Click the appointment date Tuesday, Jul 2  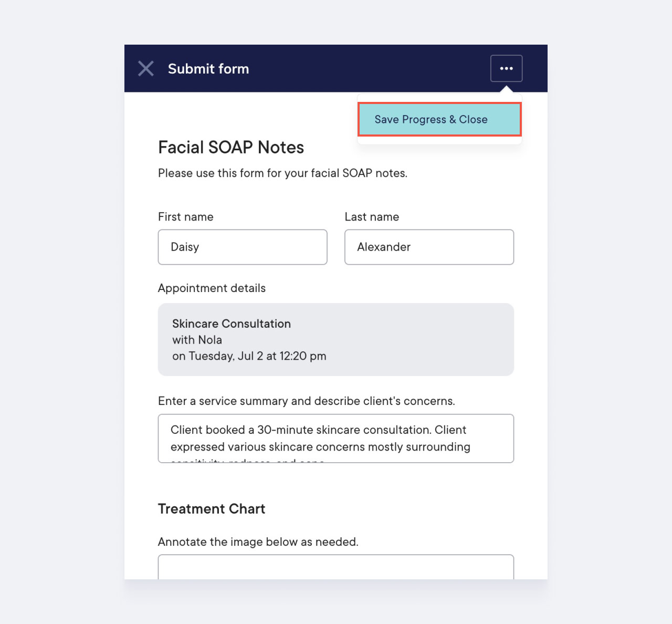pyautogui.click(x=249, y=356)
